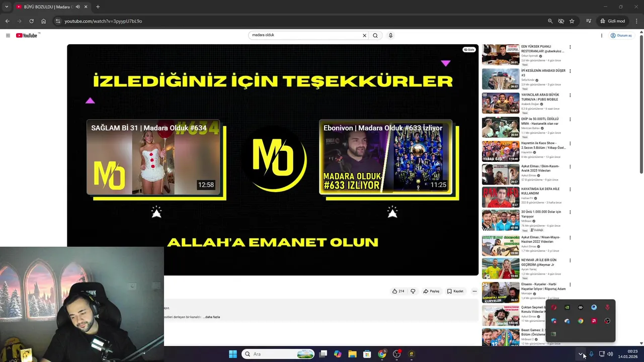Open the tab search dropdown arrow
Screen dimensions: 644x362
(x=6, y=7)
